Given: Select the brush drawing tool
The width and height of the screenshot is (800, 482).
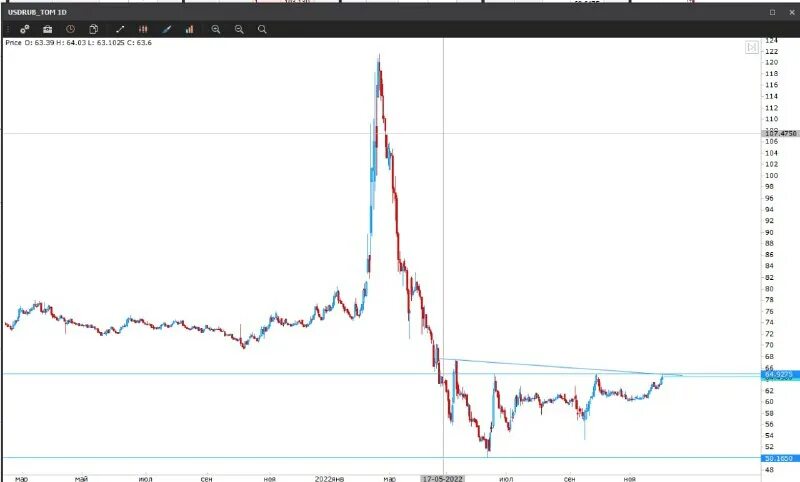Looking at the screenshot, I should [166, 29].
